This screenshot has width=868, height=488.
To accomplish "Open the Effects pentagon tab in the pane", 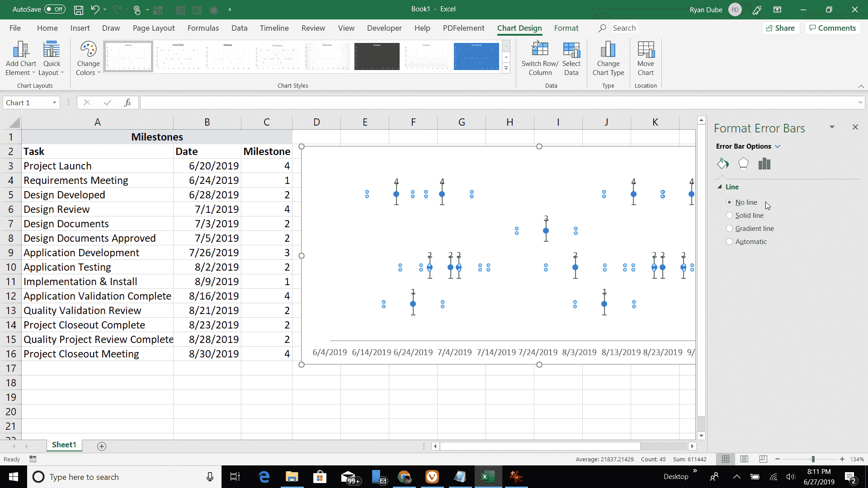I will (x=743, y=164).
